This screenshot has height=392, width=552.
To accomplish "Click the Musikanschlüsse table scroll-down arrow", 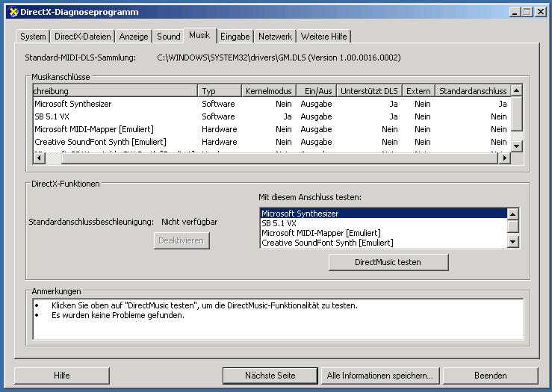I will tap(516, 146).
